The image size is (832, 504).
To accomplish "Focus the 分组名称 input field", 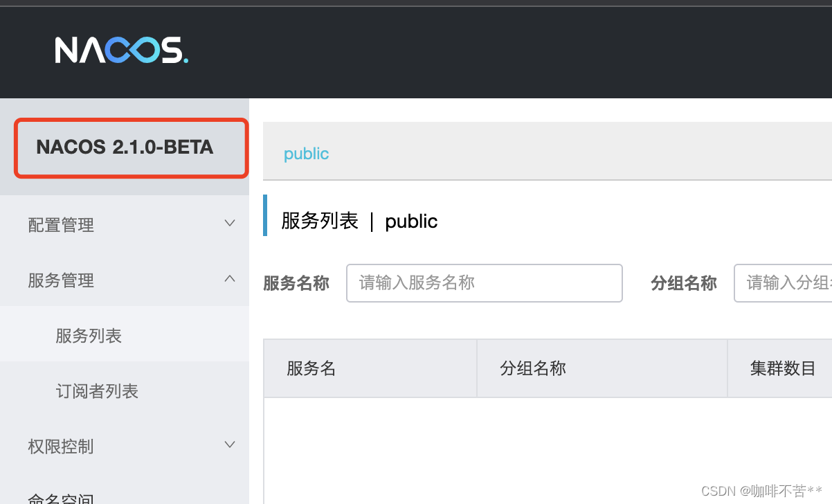I will tap(783, 282).
